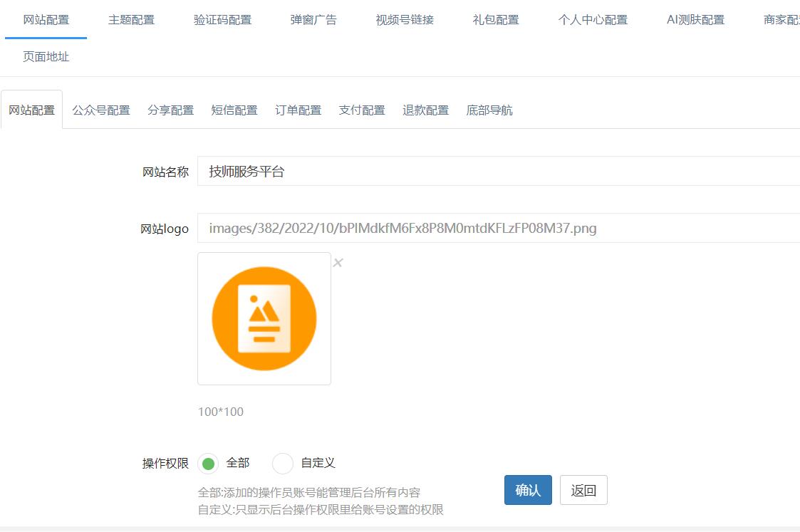Switch to the 礼包配置 tab

coord(496,20)
